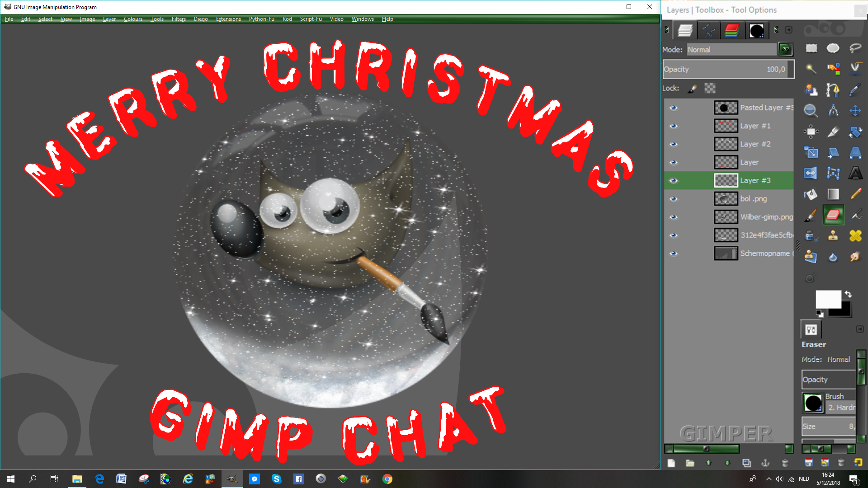Choose the Bucket Fill tool
This screenshot has width=868, height=488.
click(x=811, y=194)
